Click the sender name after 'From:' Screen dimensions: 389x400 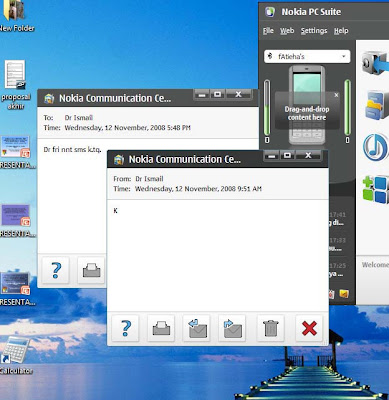149,179
